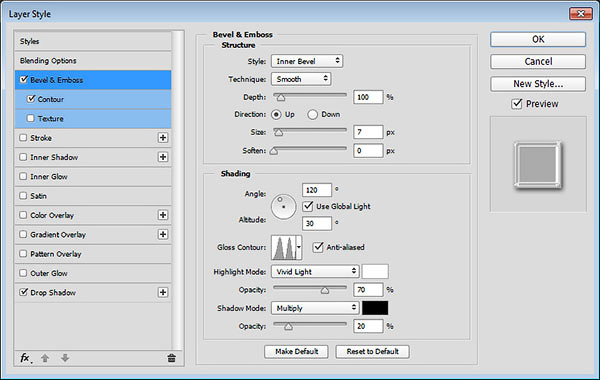Select the Bevel & Emboss effect row
Screen dimensions: 600x380
coord(93,80)
